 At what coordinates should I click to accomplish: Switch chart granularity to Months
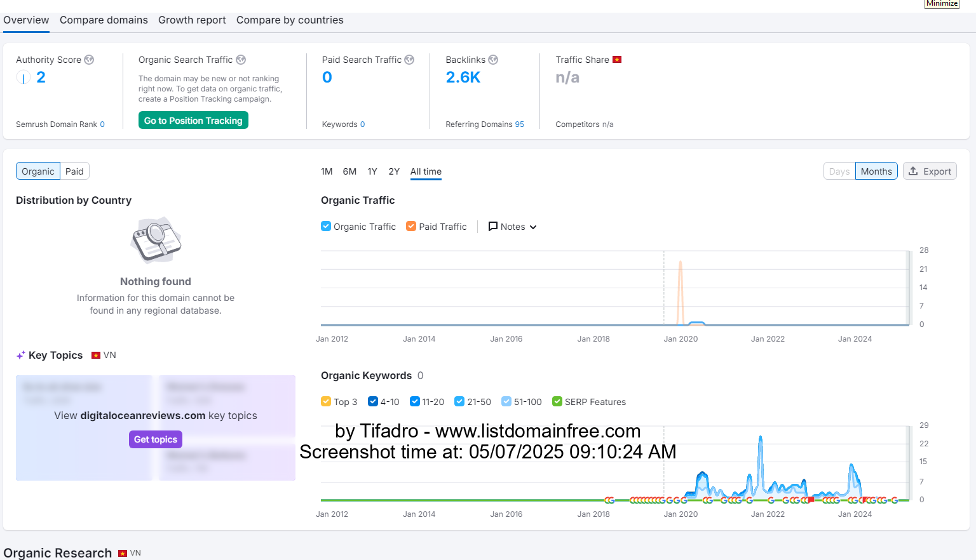[x=876, y=171]
